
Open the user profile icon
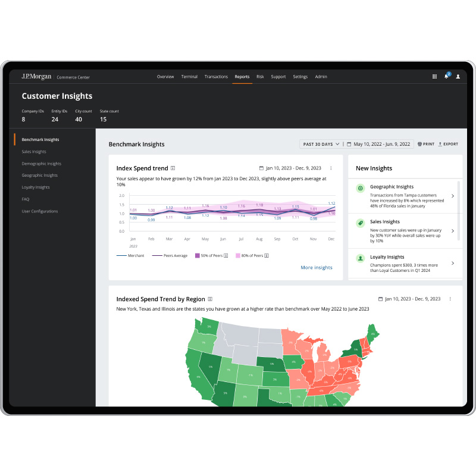458,77
